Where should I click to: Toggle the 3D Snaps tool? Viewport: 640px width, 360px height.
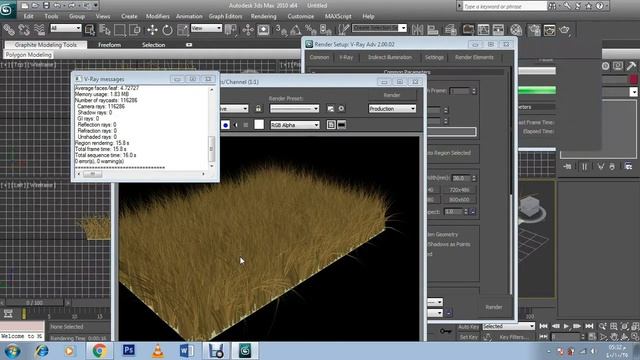point(281,30)
